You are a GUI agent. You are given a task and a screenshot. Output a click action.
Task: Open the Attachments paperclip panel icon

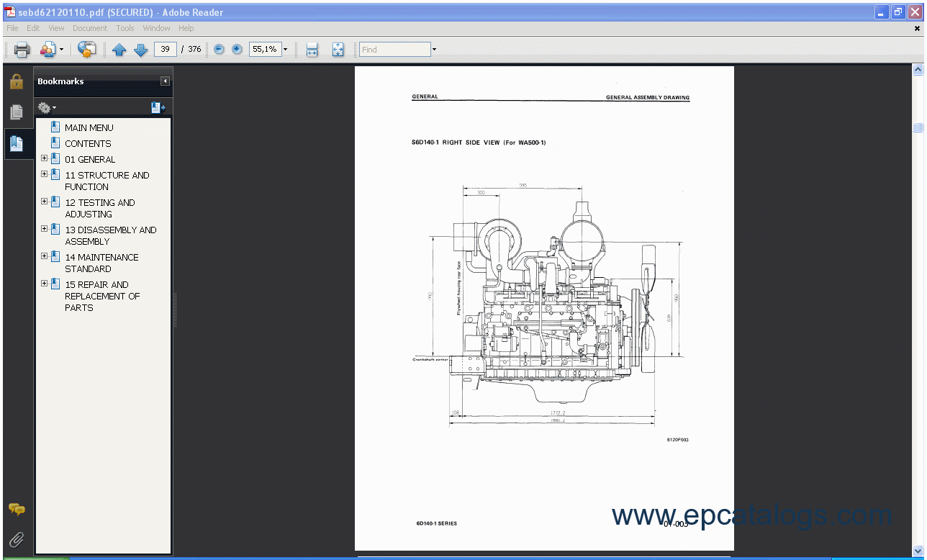pyautogui.click(x=17, y=539)
